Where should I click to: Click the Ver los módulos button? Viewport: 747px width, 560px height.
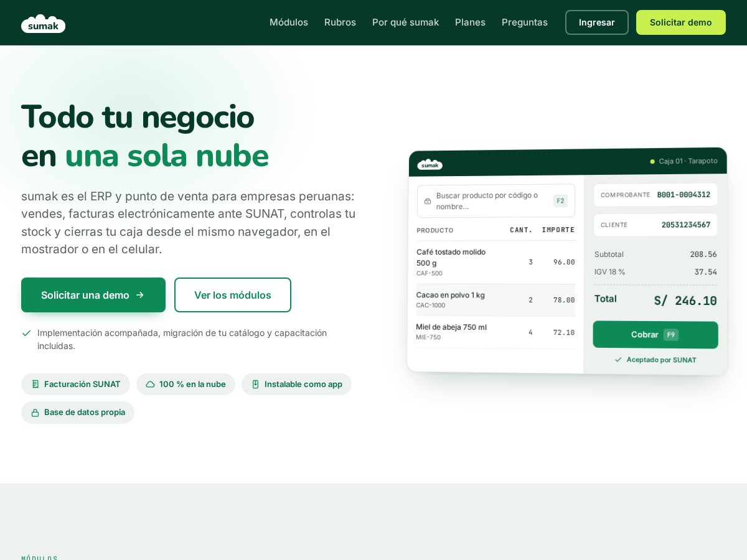click(233, 295)
